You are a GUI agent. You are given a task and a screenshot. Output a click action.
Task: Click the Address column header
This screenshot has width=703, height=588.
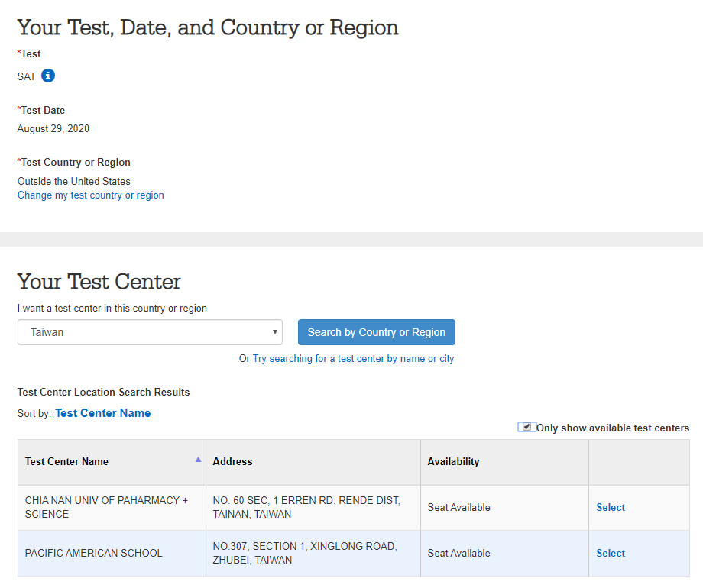pyautogui.click(x=232, y=461)
